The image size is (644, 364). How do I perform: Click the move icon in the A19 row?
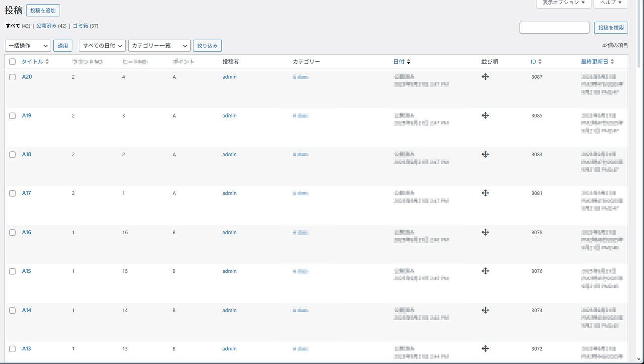pos(485,116)
